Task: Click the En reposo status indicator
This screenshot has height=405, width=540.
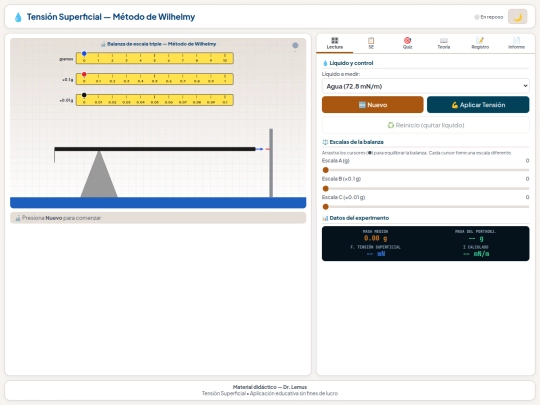Action: pyautogui.click(x=489, y=17)
